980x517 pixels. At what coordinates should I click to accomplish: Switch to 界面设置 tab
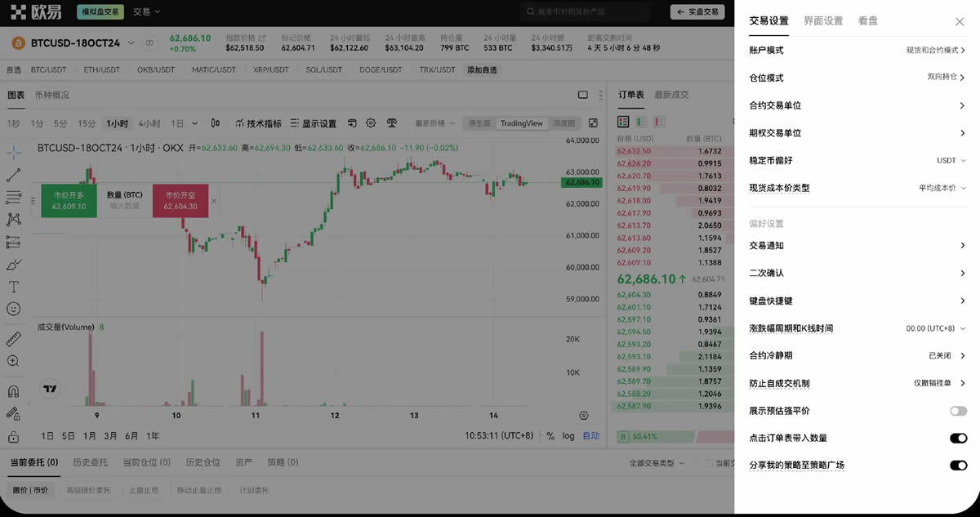[x=823, y=21]
